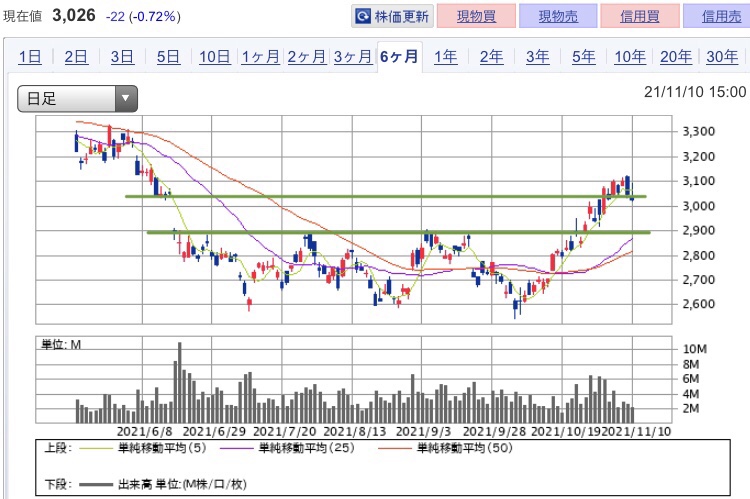Click the upper green horizontal resistance line
The width and height of the screenshot is (750, 499).
pyautogui.click(x=386, y=196)
